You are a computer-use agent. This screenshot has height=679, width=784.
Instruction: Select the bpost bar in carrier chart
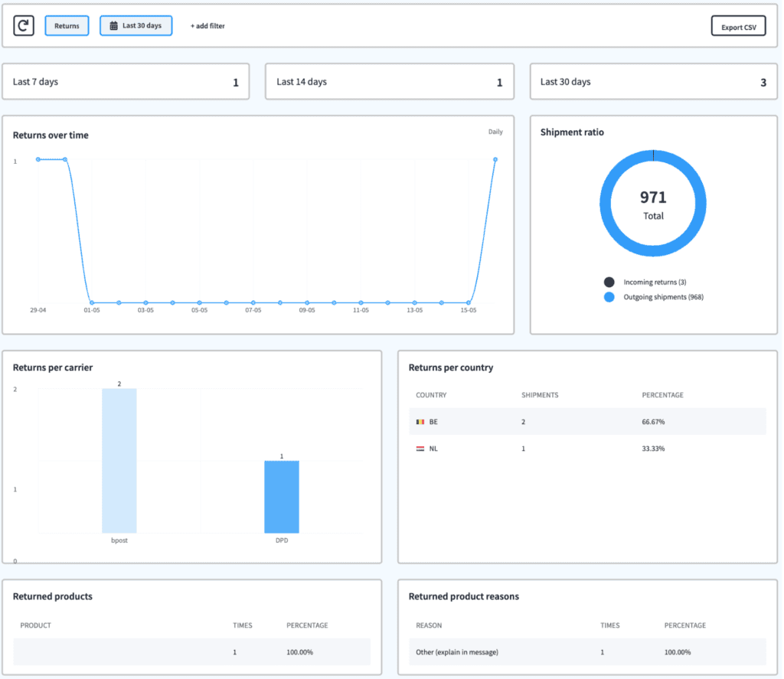[119, 459]
